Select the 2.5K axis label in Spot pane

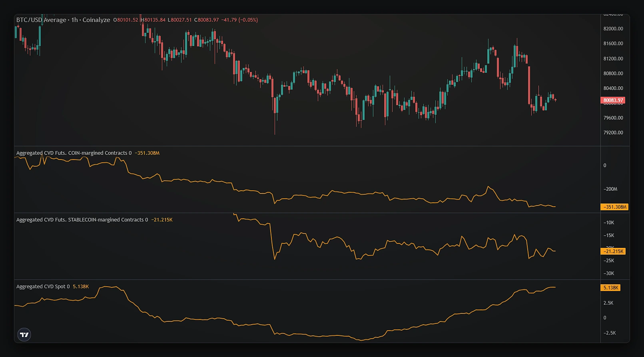(x=608, y=303)
